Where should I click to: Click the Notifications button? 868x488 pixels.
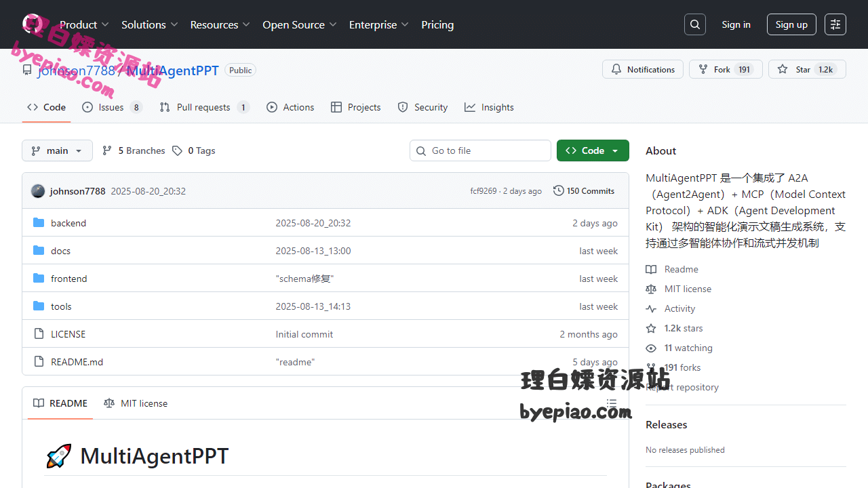(643, 69)
